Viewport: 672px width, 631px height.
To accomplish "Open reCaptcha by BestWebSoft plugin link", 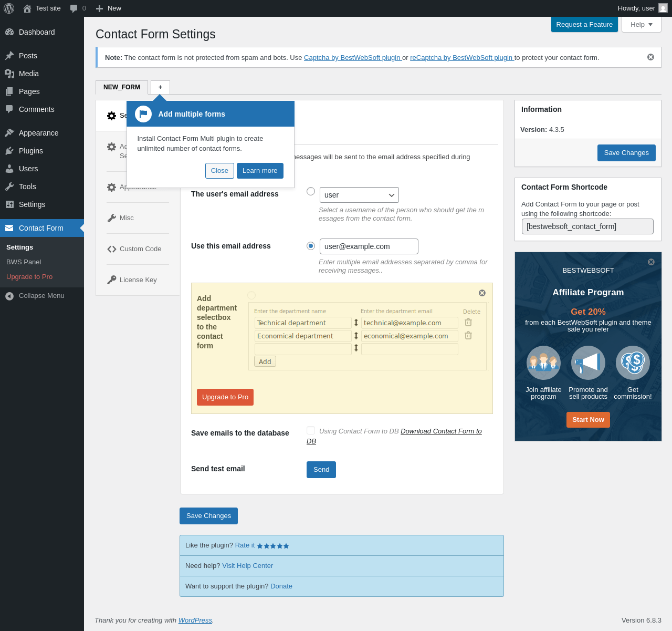I will pyautogui.click(x=461, y=58).
